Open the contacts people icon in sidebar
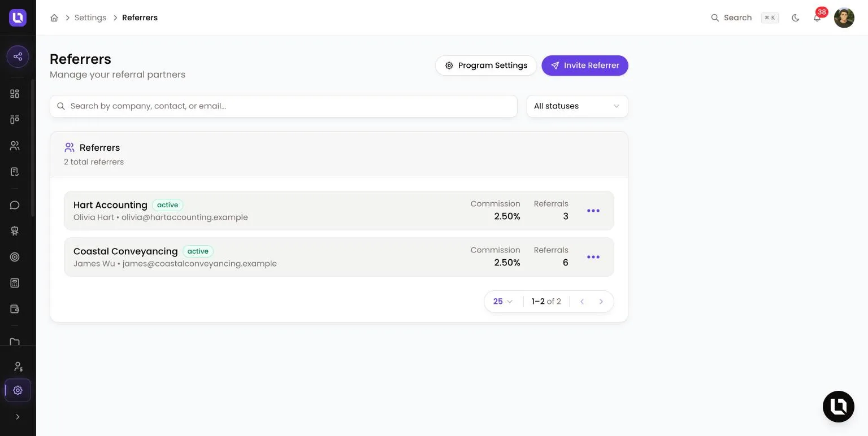Screen dimensions: 868x436 (x=15, y=146)
